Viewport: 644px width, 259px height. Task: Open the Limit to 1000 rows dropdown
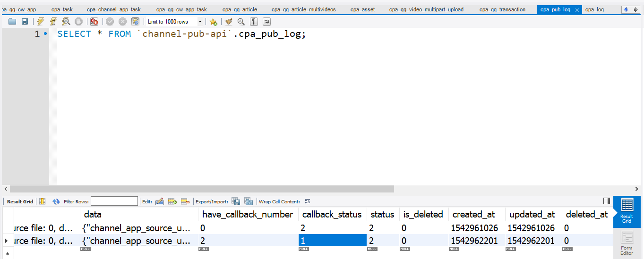click(x=200, y=22)
